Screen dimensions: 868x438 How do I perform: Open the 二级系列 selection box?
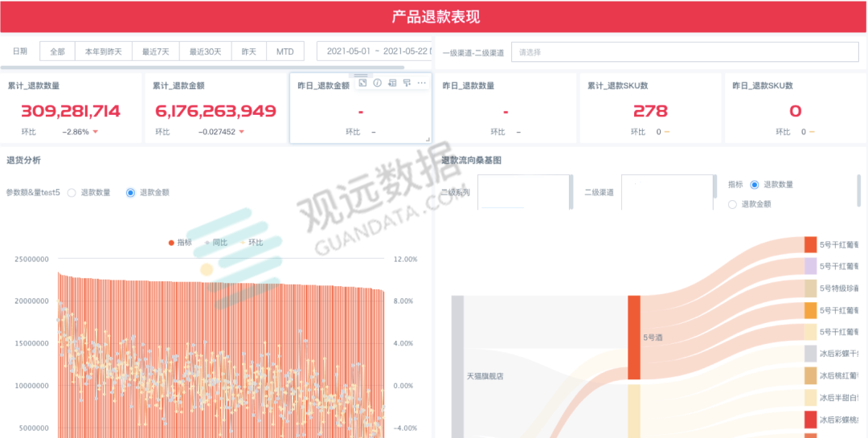tap(523, 192)
